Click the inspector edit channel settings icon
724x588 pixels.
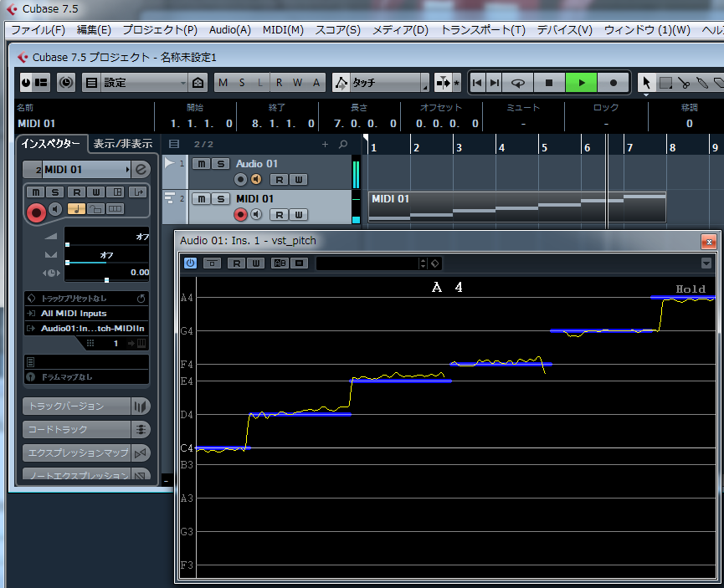141,170
